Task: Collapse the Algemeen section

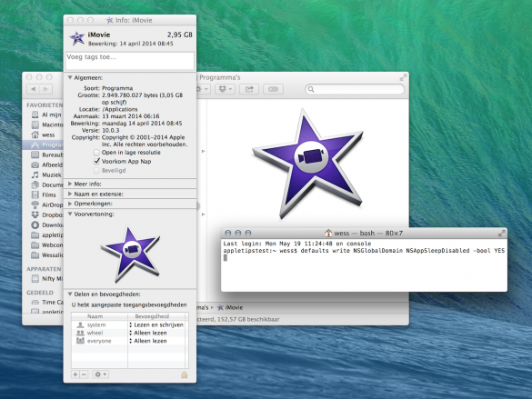Action: pos(70,77)
